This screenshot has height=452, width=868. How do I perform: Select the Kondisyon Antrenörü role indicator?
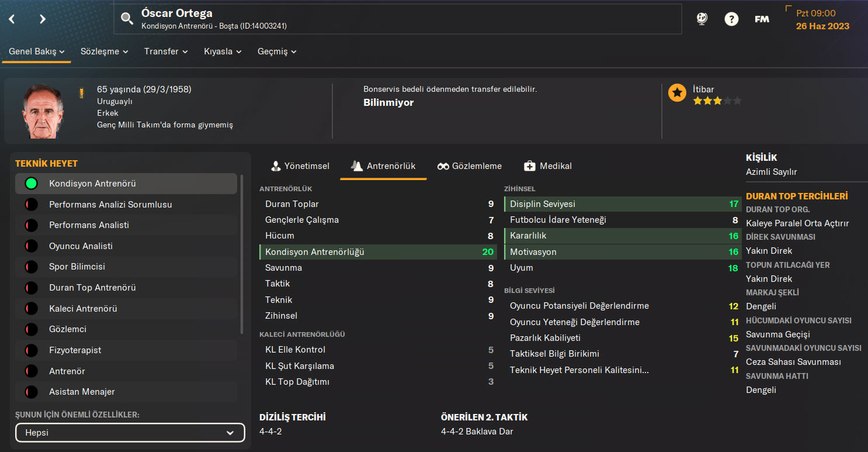click(x=32, y=184)
